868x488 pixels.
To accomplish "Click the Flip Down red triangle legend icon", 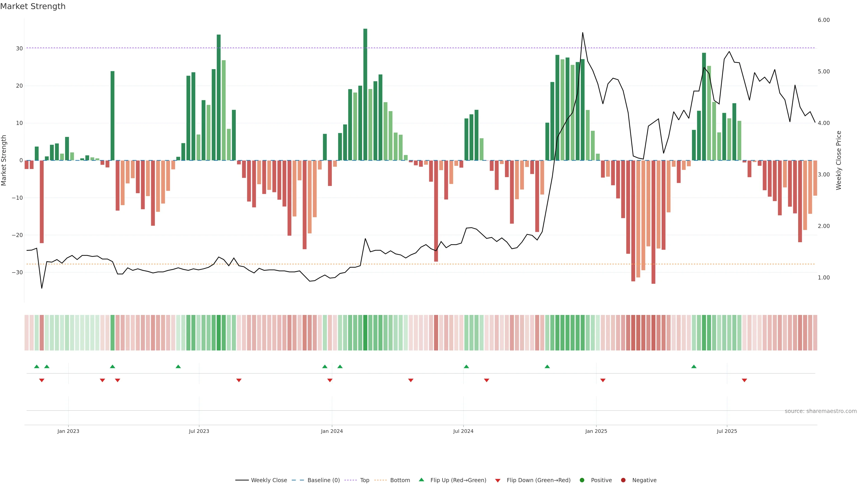I will 498,481.
